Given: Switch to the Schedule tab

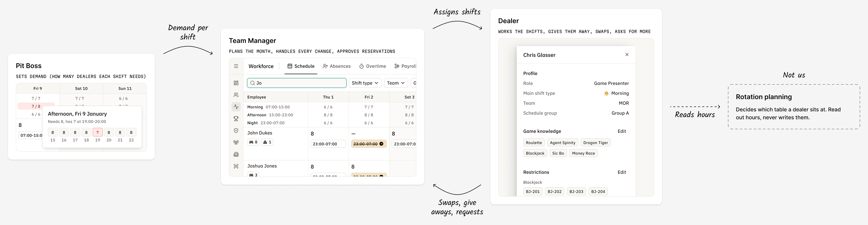Looking at the screenshot, I should [x=301, y=66].
